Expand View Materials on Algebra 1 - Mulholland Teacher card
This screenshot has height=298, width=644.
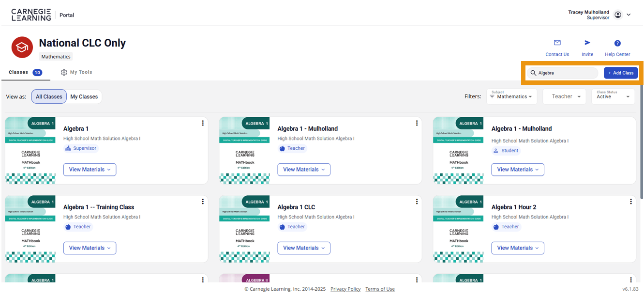coord(304,170)
